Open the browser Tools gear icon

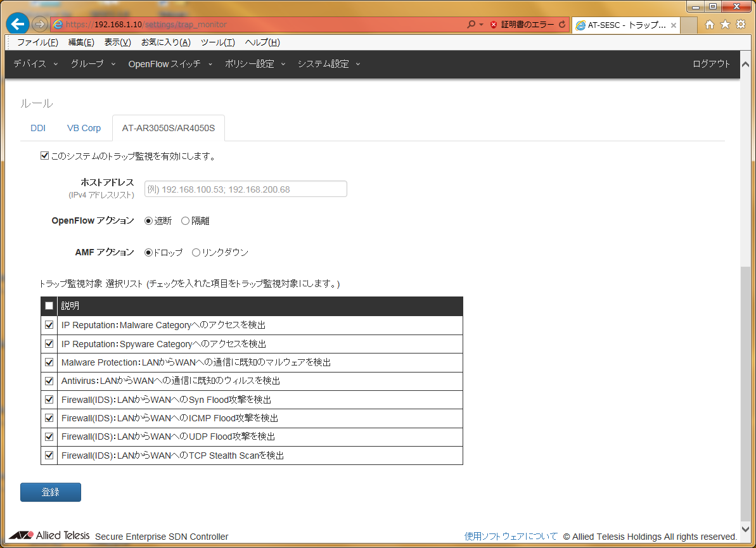741,25
